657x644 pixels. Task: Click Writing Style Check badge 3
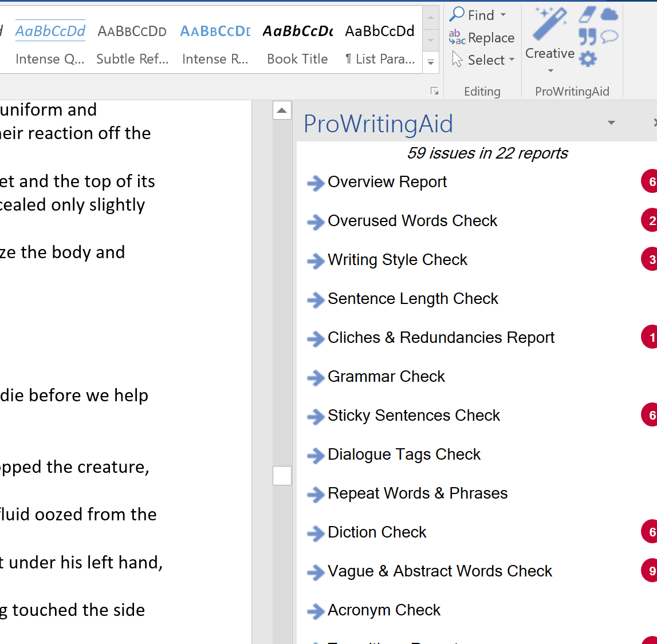click(650, 259)
